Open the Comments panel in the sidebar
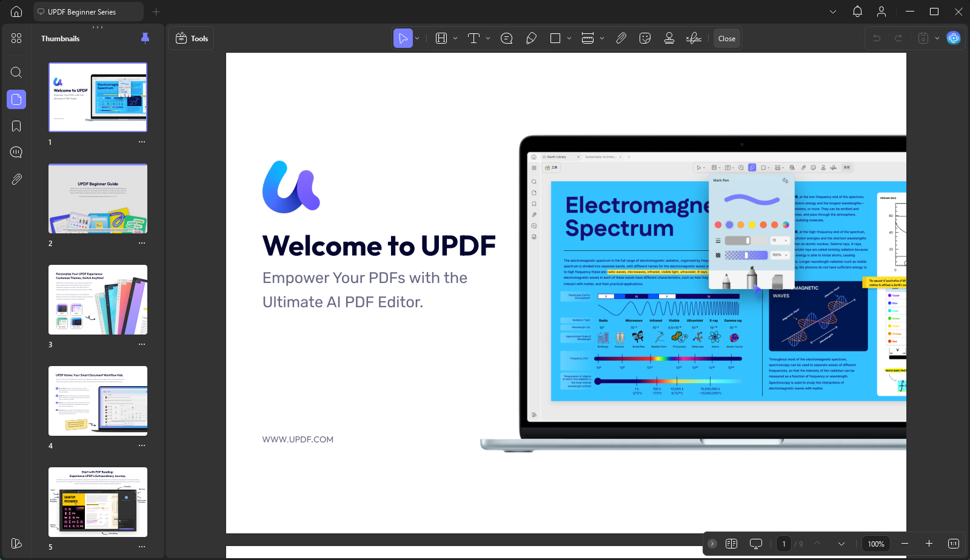The image size is (970, 560). pos(16,152)
